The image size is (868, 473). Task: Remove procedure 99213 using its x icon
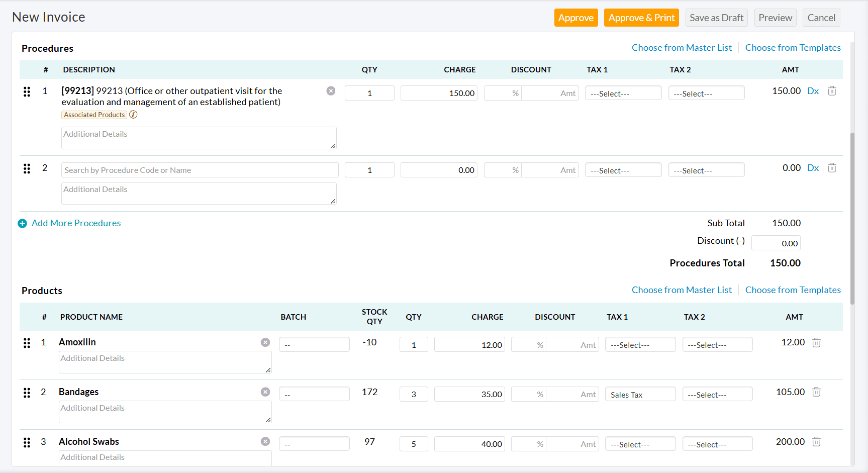click(331, 90)
